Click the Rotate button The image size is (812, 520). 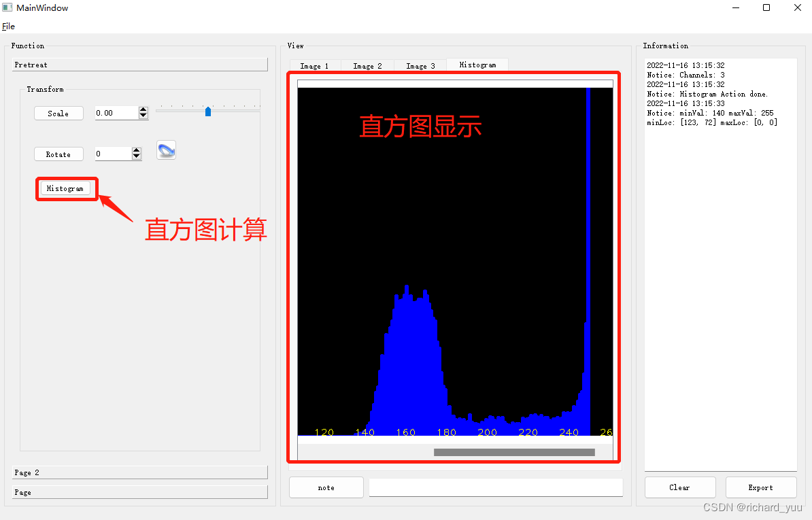58,154
